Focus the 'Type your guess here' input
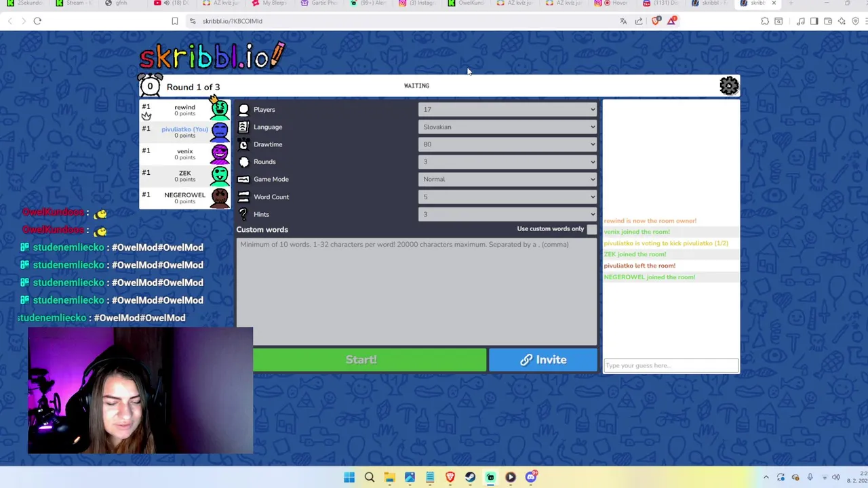 671,366
